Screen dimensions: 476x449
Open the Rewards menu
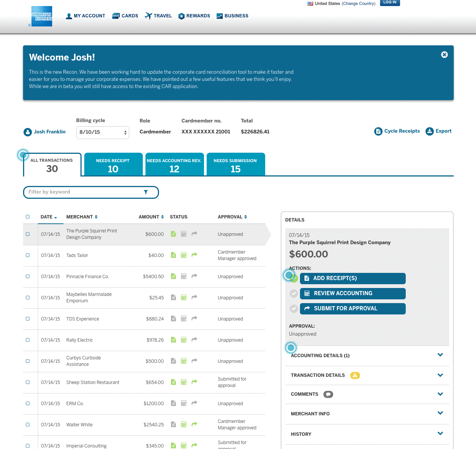(194, 16)
